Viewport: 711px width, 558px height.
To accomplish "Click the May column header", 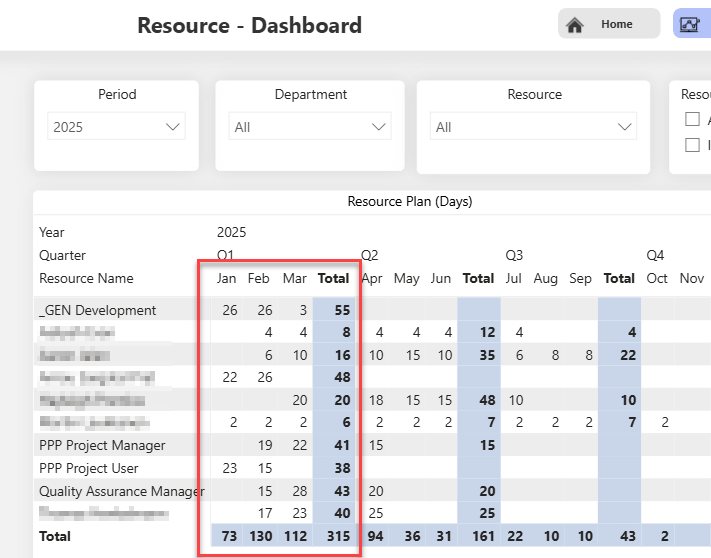I will [406, 278].
